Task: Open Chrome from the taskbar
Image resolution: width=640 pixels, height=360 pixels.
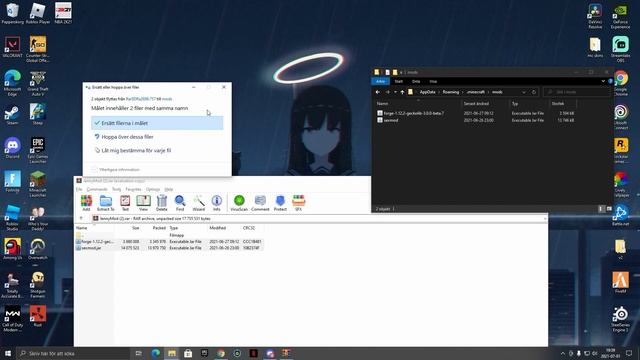Action: (x=221, y=353)
